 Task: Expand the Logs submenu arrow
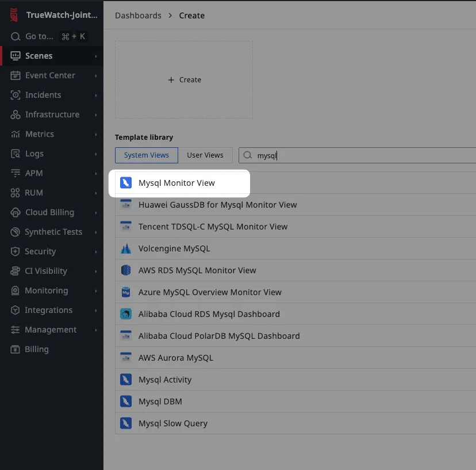(x=96, y=154)
